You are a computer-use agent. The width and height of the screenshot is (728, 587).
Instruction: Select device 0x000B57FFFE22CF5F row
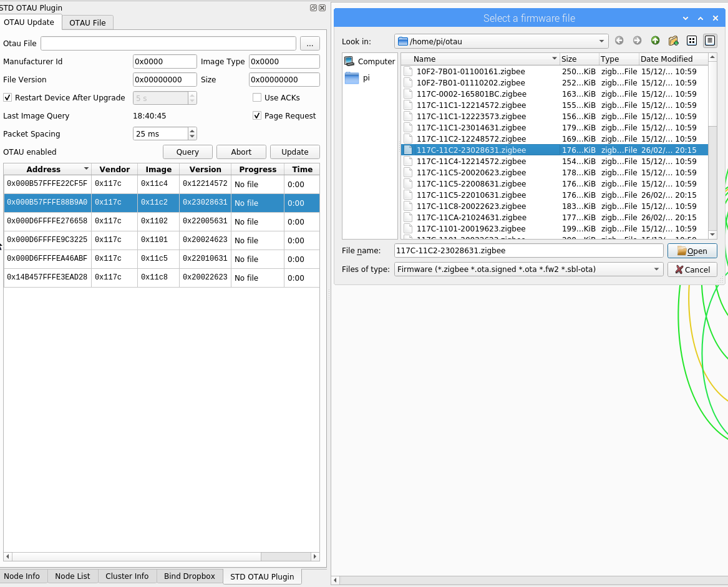pyautogui.click(x=162, y=185)
